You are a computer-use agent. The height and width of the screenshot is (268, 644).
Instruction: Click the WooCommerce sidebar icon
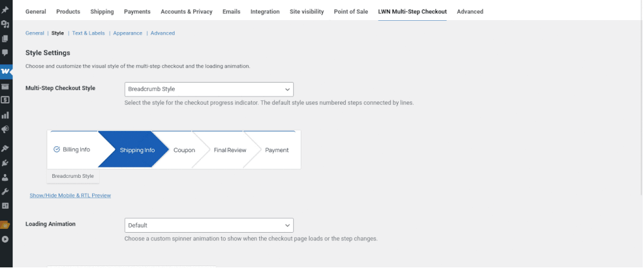pyautogui.click(x=5, y=71)
